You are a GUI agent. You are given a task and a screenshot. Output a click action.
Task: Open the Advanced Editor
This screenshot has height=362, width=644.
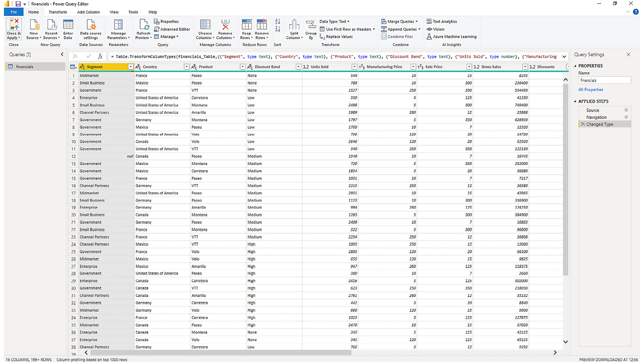pyautogui.click(x=172, y=29)
